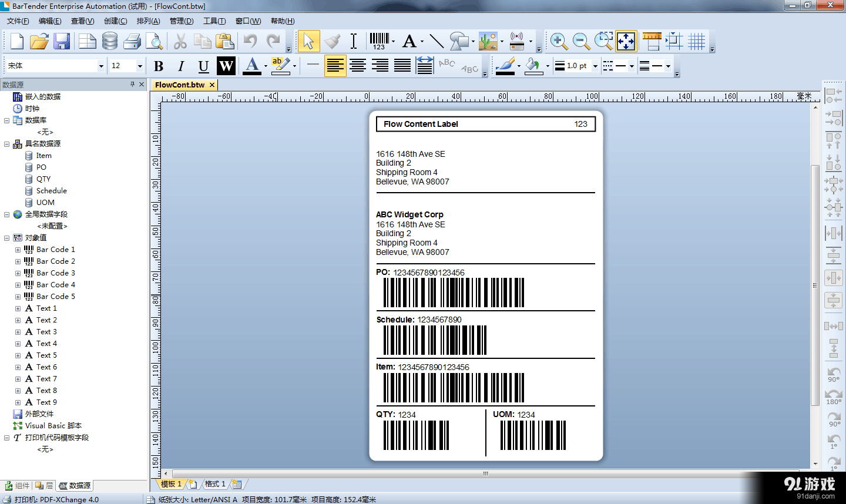Image resolution: width=846 pixels, height=504 pixels.
Task: Toggle the grid display icon
Action: [x=697, y=41]
